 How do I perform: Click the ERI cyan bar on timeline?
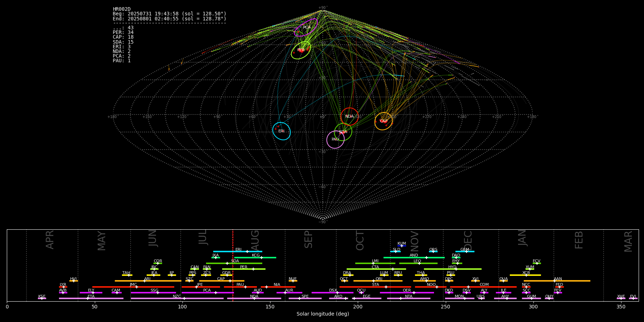point(238,252)
